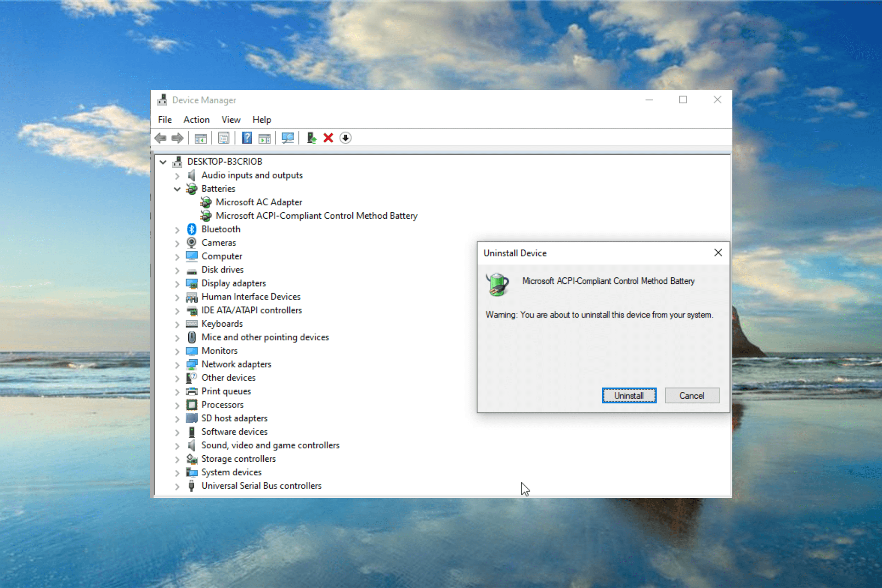Image resolution: width=882 pixels, height=588 pixels.
Task: Open the Action menu
Action: (x=197, y=119)
